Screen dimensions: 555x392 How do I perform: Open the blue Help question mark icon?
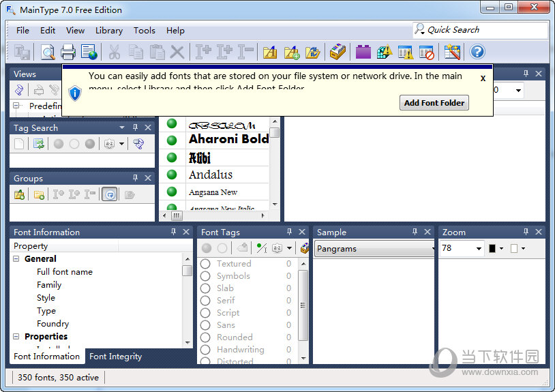[x=477, y=52]
